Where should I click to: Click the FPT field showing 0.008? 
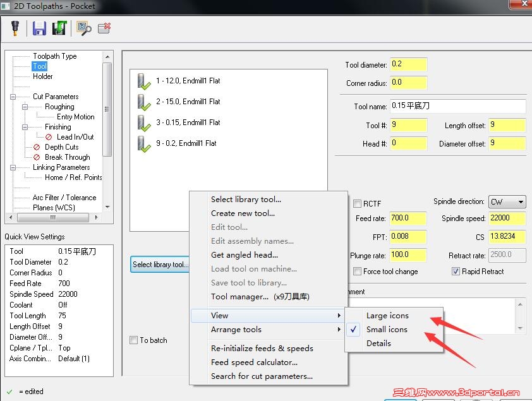tap(408, 237)
